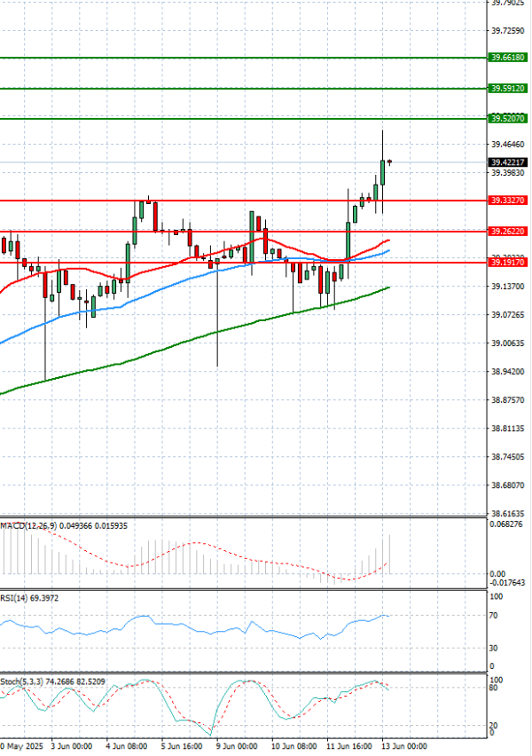Click the 39.07265 price axis value
The image size is (532, 756).
click(x=508, y=315)
